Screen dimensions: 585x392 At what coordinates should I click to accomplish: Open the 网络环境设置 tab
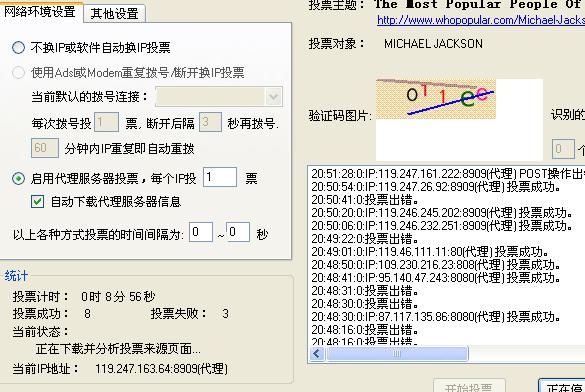40,12
